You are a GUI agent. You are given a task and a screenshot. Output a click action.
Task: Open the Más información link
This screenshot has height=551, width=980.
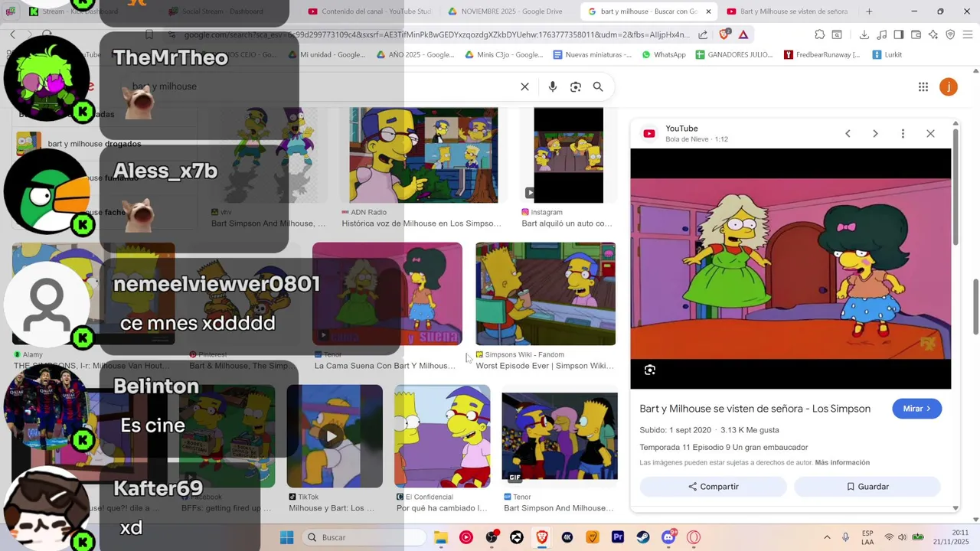(842, 463)
